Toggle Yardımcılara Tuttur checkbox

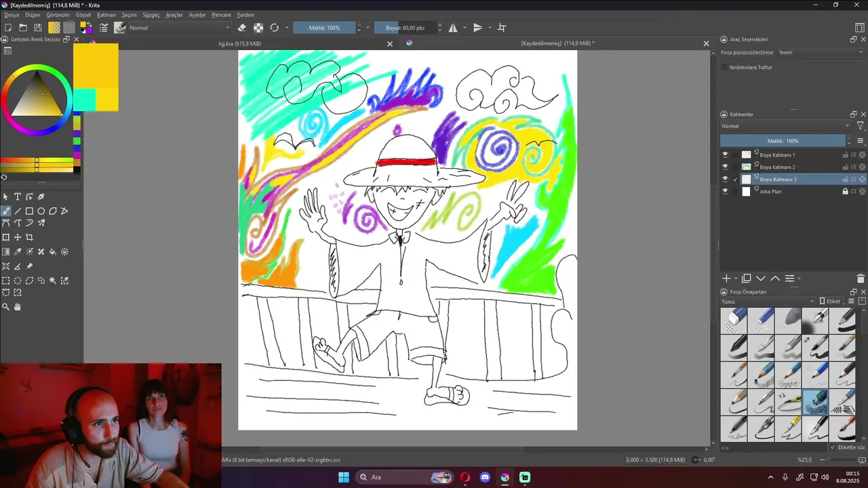[724, 67]
